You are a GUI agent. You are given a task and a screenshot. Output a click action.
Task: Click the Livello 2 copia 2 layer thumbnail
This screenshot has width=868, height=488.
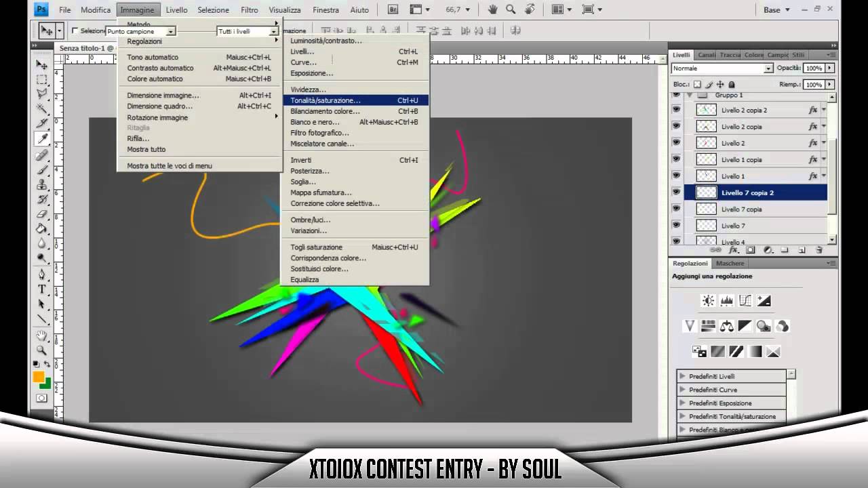pyautogui.click(x=707, y=110)
